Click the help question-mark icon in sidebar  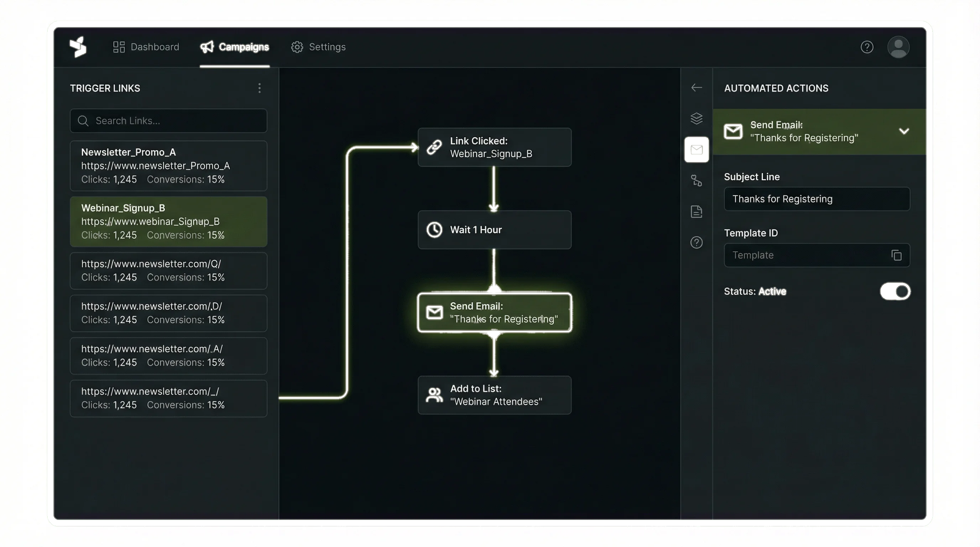click(x=696, y=243)
